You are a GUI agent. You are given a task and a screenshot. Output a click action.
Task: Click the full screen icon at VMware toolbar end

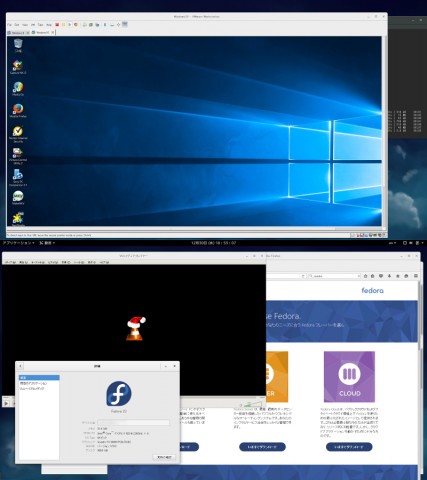[x=125, y=24]
